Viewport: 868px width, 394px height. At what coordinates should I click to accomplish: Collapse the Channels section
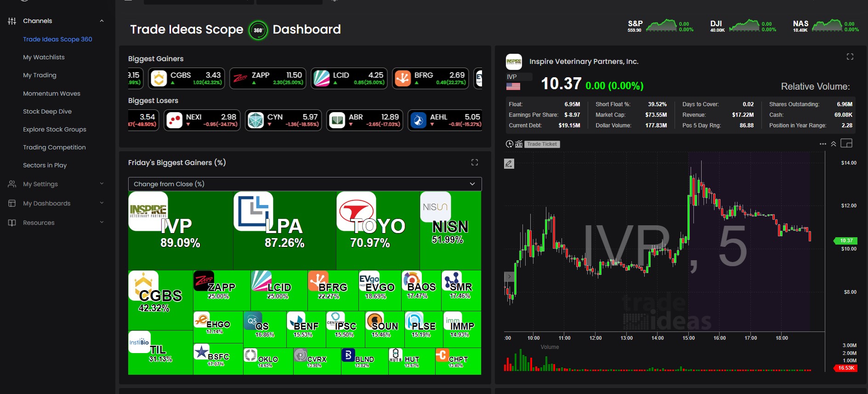(x=102, y=21)
